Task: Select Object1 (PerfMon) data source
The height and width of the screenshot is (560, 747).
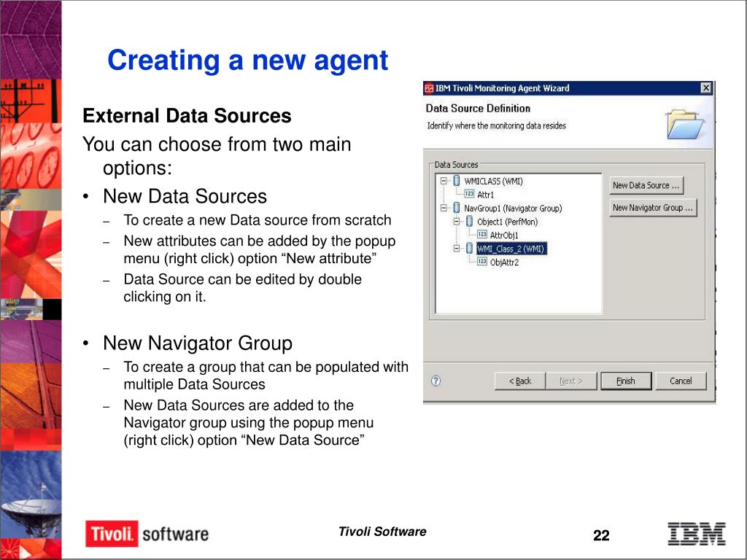Action: [x=507, y=222]
